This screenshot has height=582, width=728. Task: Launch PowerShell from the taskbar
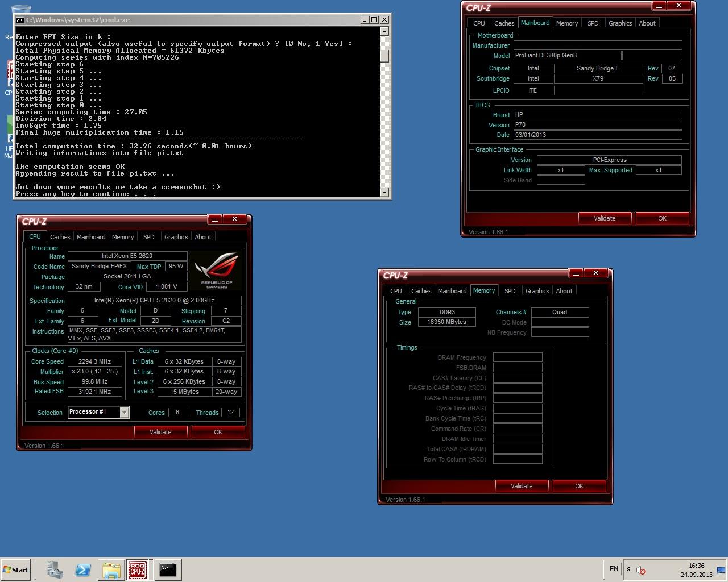coord(83,569)
